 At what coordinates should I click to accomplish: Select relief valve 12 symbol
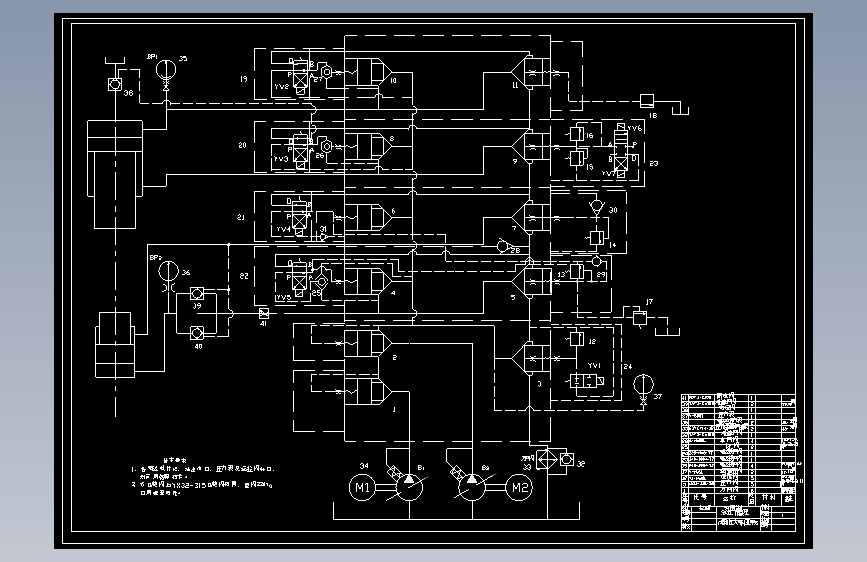(576, 338)
